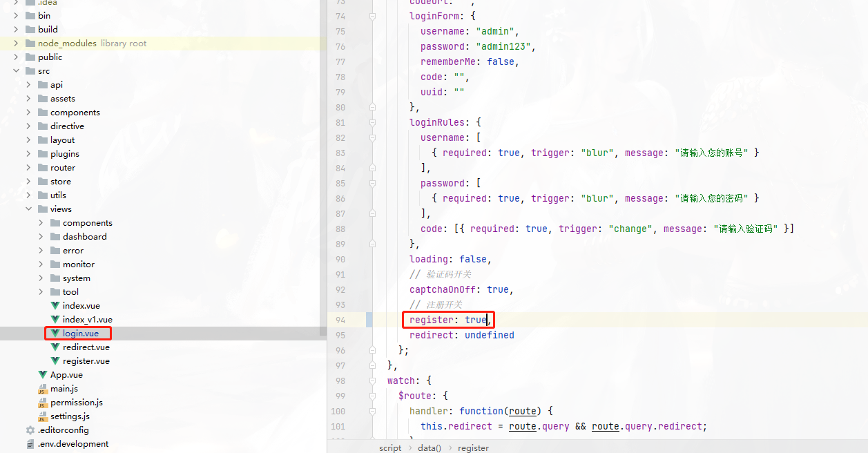Click the captchaOnOff: true line
Viewport: 868px width, 453px height.
click(x=461, y=289)
